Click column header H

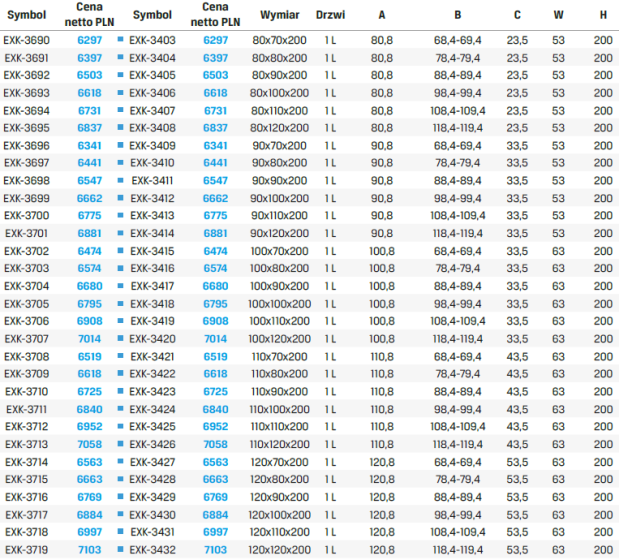pyautogui.click(x=603, y=15)
